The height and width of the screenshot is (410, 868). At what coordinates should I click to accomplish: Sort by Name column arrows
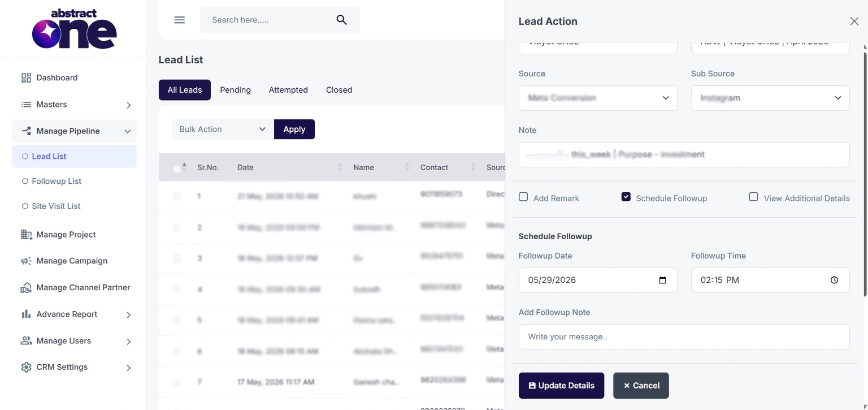tap(407, 167)
